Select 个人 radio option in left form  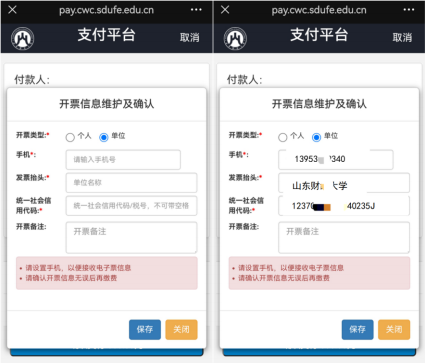(70, 137)
